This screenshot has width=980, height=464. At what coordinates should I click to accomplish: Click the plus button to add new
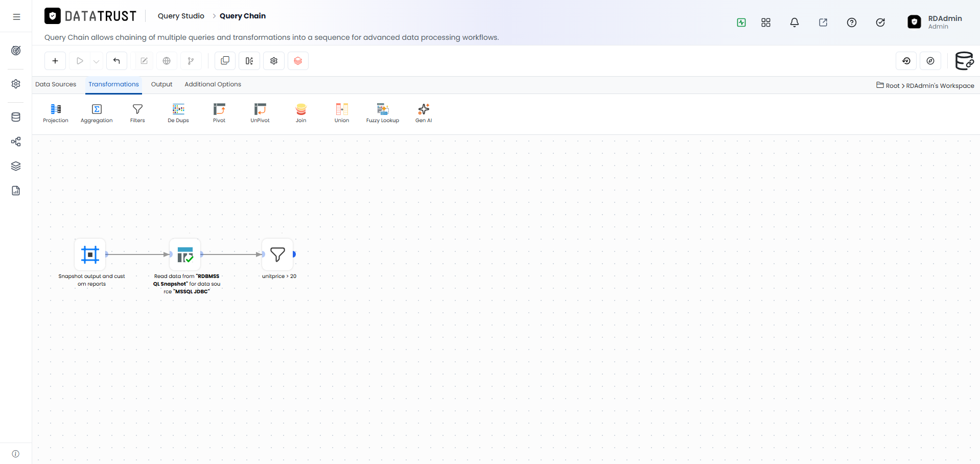(x=55, y=61)
